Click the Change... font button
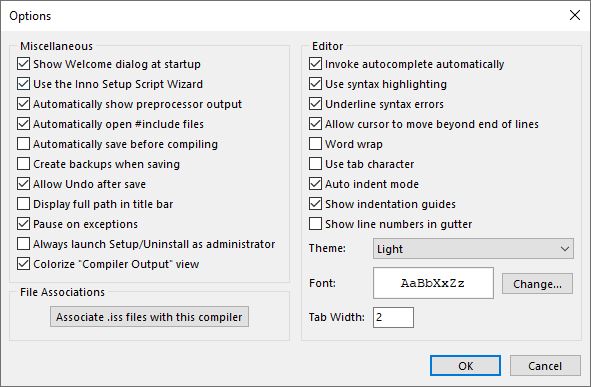 pos(537,283)
